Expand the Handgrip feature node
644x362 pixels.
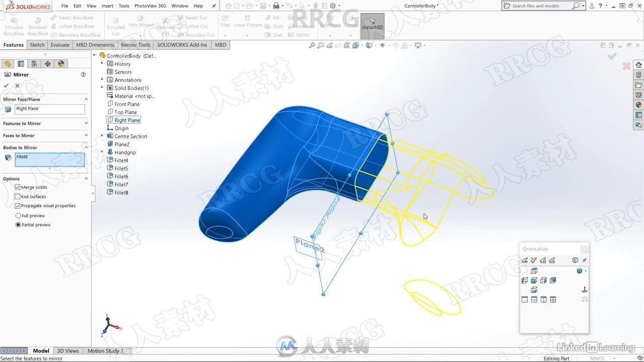click(102, 152)
